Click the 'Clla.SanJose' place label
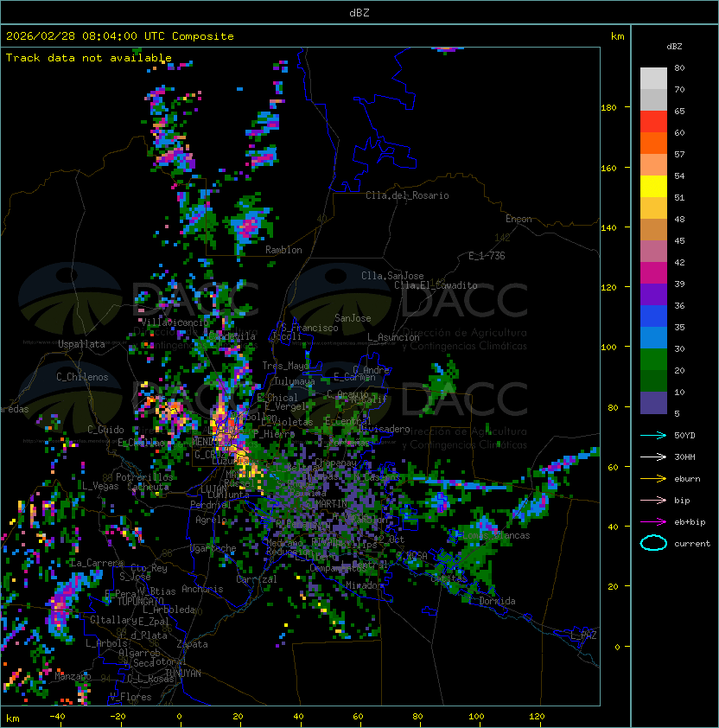The height and width of the screenshot is (728, 719). [392, 276]
